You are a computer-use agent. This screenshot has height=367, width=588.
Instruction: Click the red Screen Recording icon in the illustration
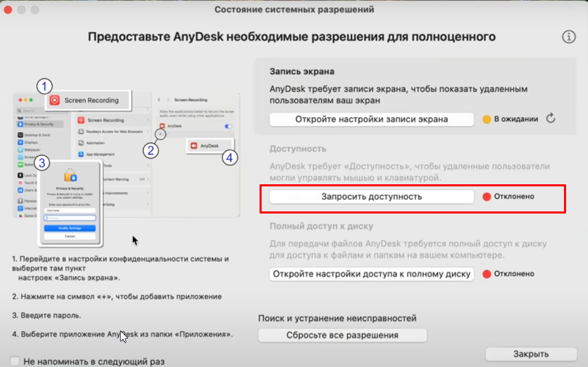(x=55, y=100)
